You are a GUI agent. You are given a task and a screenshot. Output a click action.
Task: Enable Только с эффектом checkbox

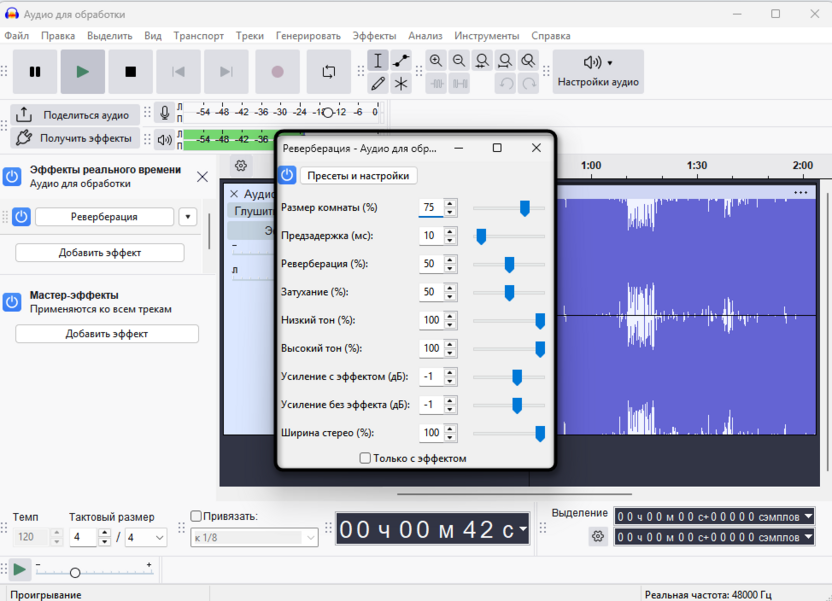point(365,458)
